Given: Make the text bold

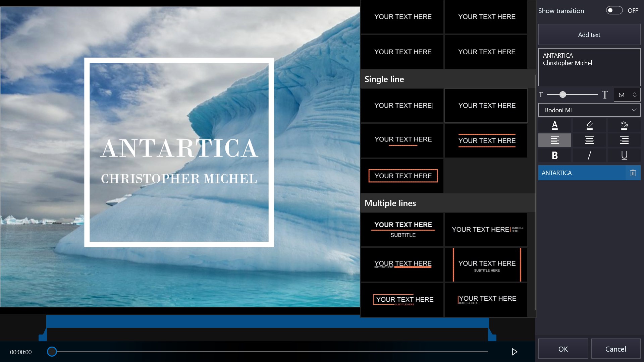Looking at the screenshot, I should tap(554, 155).
